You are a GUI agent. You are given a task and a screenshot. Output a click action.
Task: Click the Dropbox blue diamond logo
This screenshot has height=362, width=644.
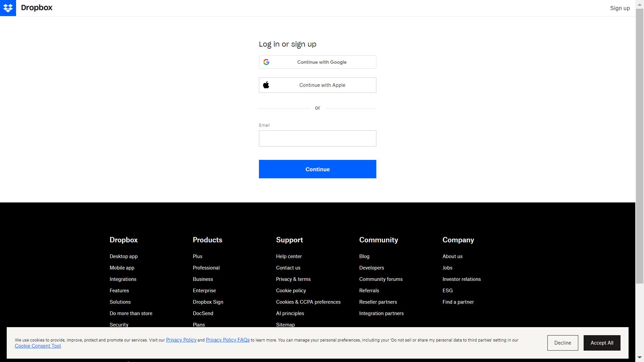coord(7,8)
